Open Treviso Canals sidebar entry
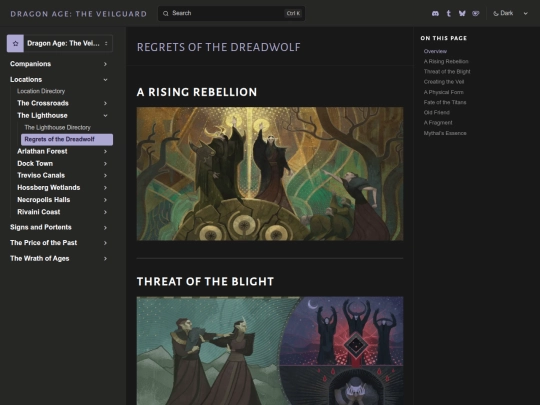 click(x=41, y=175)
